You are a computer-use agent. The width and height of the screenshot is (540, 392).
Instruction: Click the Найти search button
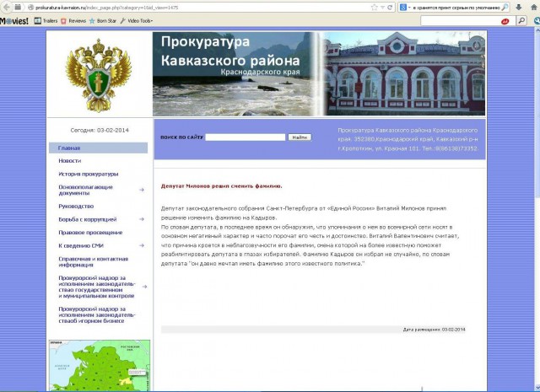pyautogui.click(x=300, y=137)
